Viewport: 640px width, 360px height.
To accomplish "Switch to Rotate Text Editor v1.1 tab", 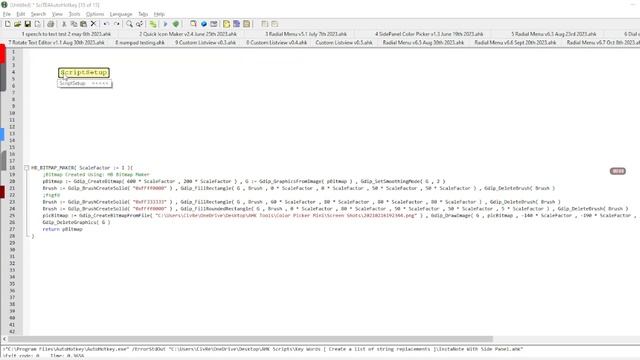I will pos(56,42).
